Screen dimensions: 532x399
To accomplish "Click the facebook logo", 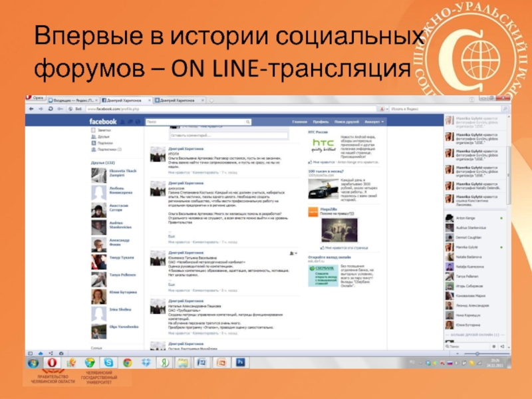I will pos(103,122).
